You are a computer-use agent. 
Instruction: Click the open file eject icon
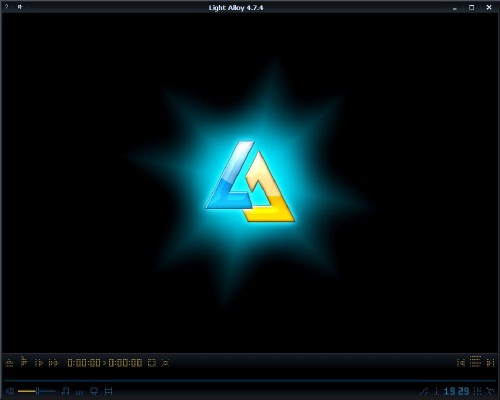point(9,363)
